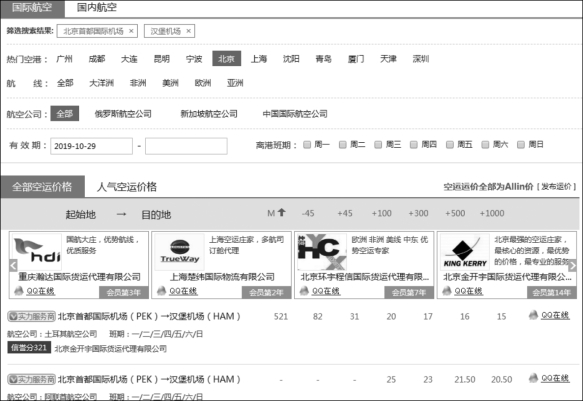Image resolution: width=583 pixels, height=401 pixels.
Task: Select 天津 in the hot airports list
Action: (388, 59)
